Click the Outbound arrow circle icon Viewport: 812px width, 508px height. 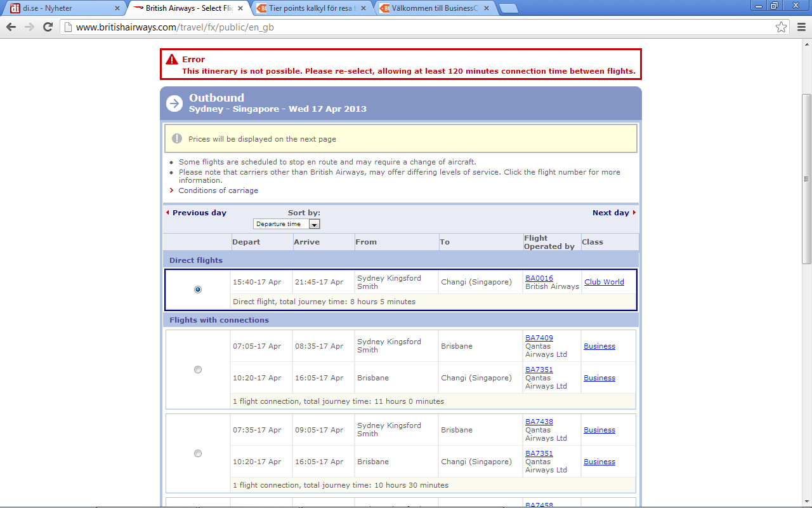[174, 104]
